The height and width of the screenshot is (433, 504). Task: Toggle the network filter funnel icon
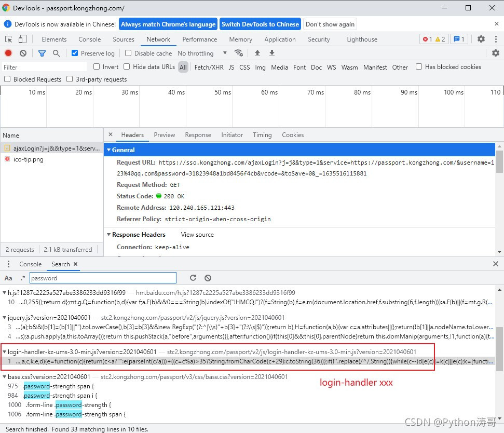pyautogui.click(x=42, y=53)
